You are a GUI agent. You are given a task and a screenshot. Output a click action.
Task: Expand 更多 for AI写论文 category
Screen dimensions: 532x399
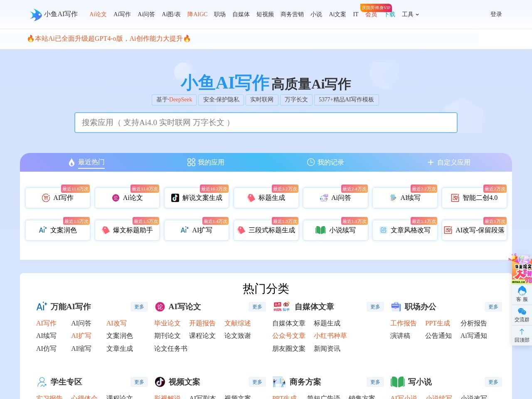(x=257, y=307)
